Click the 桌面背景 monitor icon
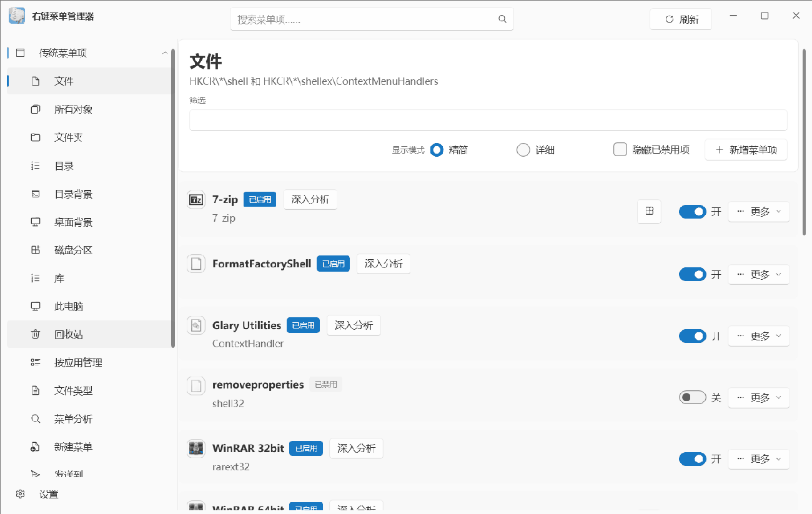 36,222
